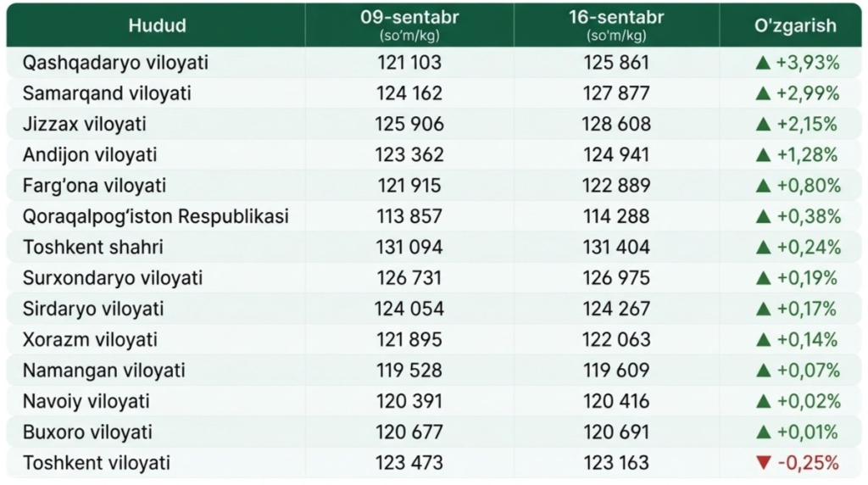Click the red down arrow for Toshkent viloyati
The width and height of the screenshot is (868, 485).
tap(764, 463)
